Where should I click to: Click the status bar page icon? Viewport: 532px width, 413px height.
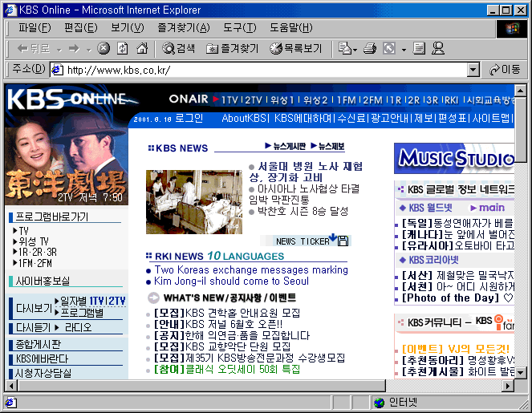(x=10, y=403)
